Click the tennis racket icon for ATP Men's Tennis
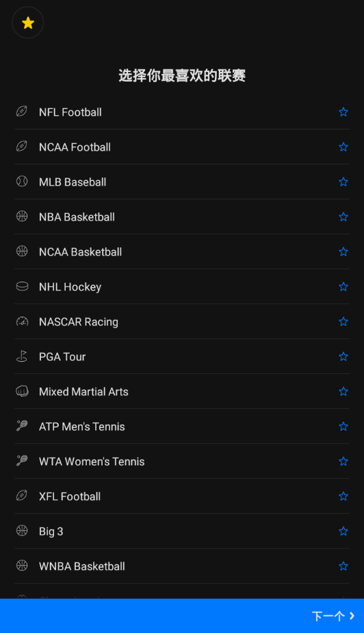Screen dimensions: 364x633 [x=22, y=426]
